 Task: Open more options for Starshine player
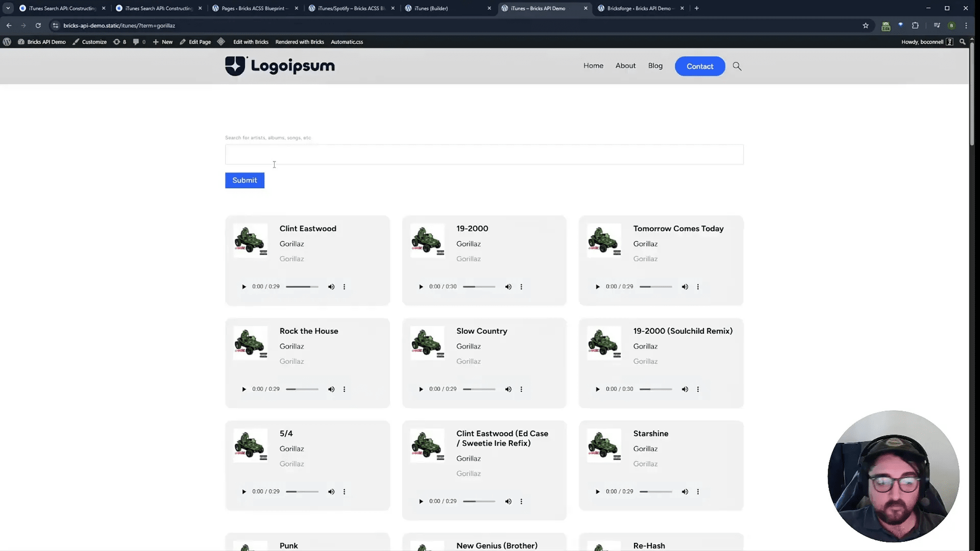pyautogui.click(x=698, y=492)
